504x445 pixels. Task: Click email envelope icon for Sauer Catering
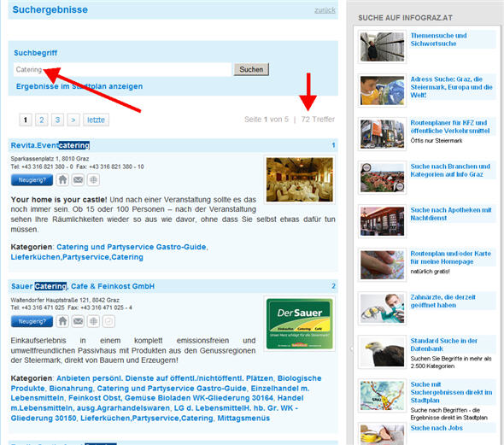78,321
